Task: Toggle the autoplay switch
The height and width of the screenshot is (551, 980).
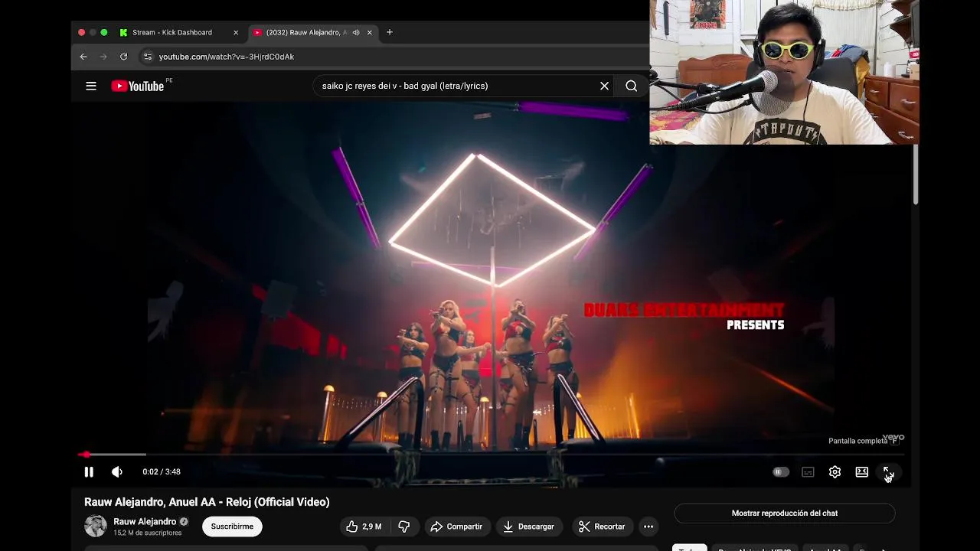Action: [780, 472]
